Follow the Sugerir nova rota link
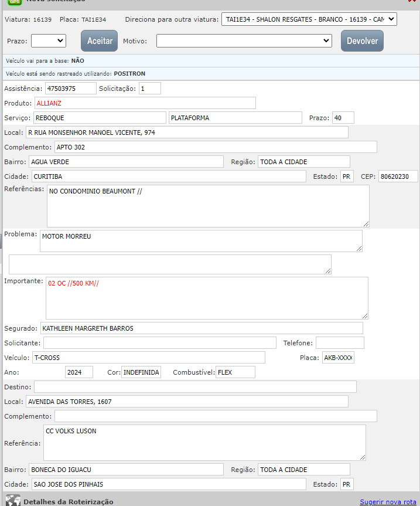 [x=387, y=502]
